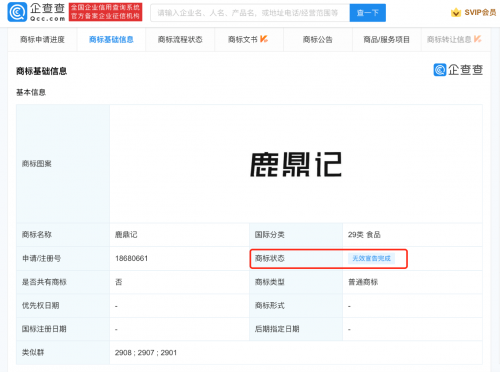Select the 29类 食品 classification text
The width and height of the screenshot is (500, 372).
click(x=364, y=235)
